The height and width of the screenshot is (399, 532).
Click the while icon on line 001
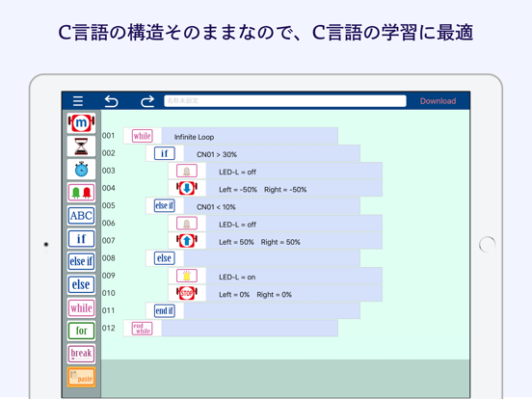[x=143, y=136]
